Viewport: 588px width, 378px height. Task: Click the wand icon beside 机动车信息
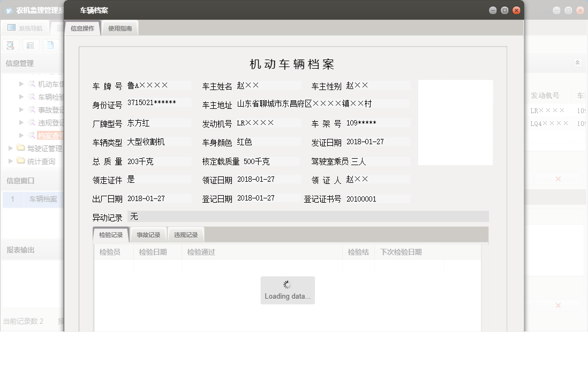point(33,84)
